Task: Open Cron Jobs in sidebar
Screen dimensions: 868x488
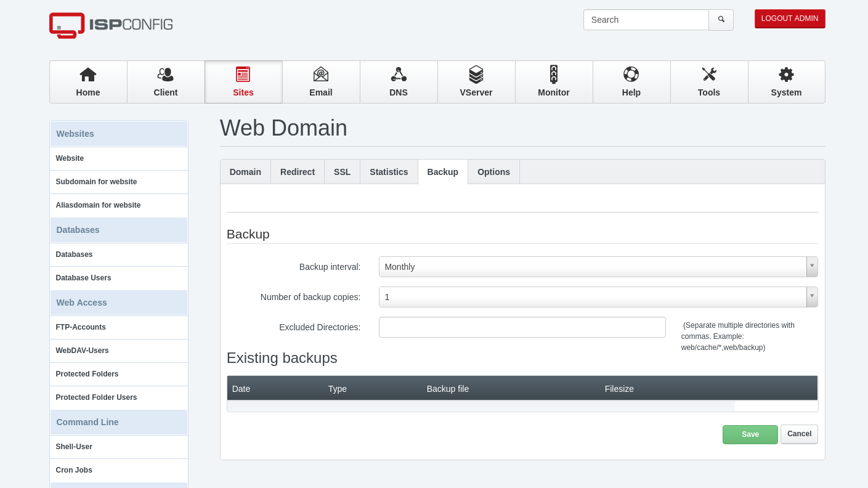Action: (119, 470)
